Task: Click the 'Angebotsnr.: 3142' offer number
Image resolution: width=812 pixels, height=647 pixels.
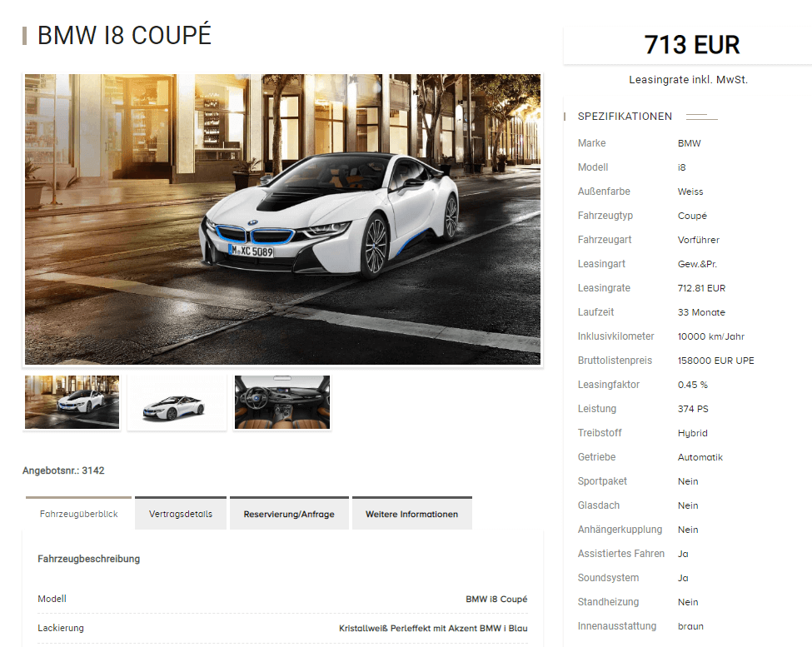Action: tap(63, 470)
